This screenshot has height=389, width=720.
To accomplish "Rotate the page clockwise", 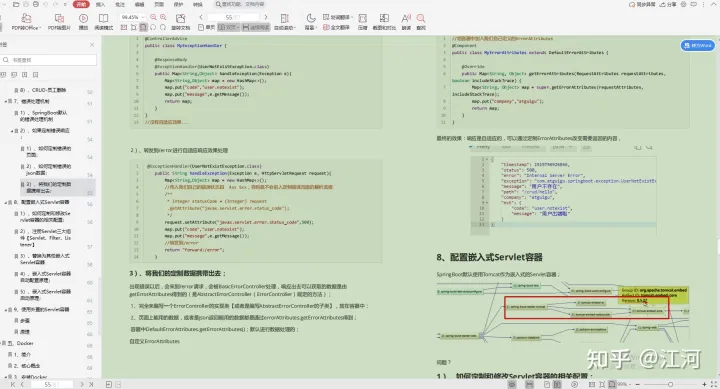I will coord(163,28).
